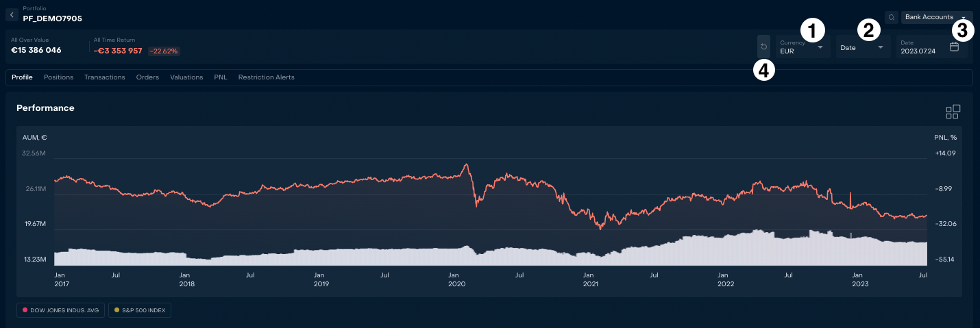Click the search magnifier icon
The width and height of the screenshot is (980, 328).
click(x=891, y=17)
